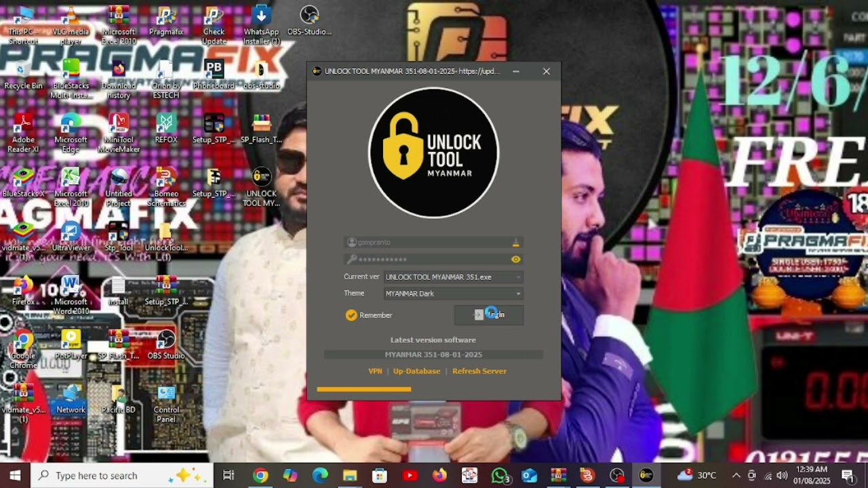
Task: Select the UltraViewer desktop icon
Action: pos(71,237)
